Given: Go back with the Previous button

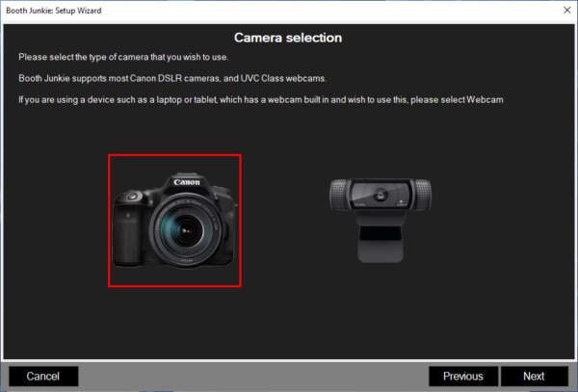Looking at the screenshot, I should click(462, 376).
